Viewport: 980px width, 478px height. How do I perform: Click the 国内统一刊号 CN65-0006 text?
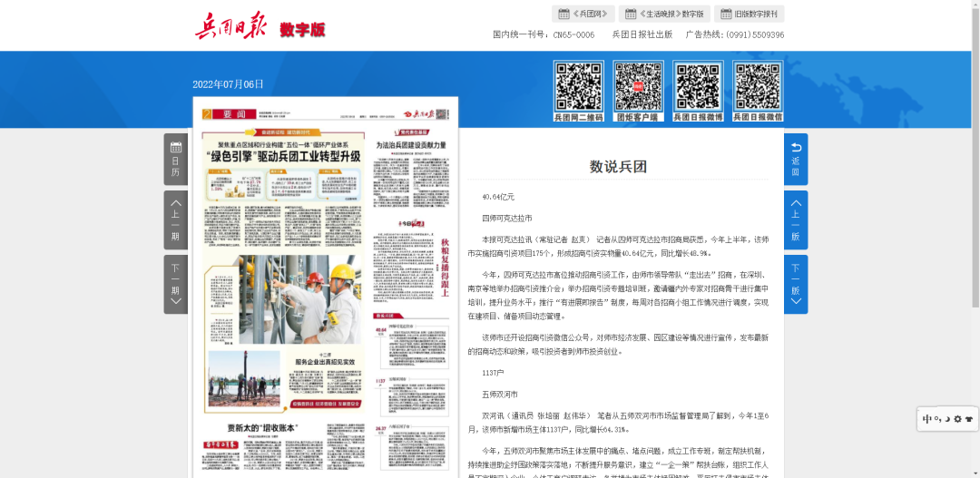coord(544,35)
